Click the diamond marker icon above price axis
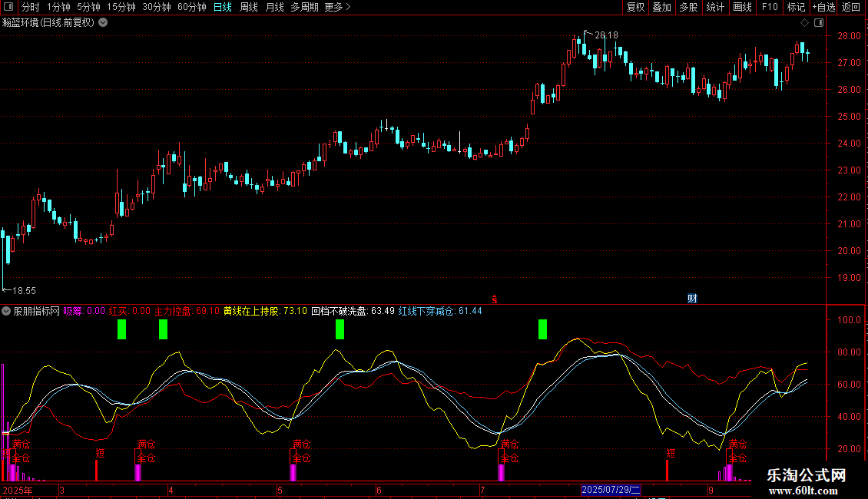Viewport: 868px width, 499px height. tap(805, 23)
